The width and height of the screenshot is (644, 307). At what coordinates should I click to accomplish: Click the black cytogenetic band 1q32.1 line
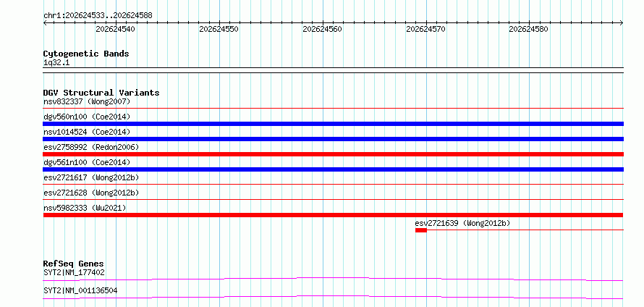click(333, 70)
